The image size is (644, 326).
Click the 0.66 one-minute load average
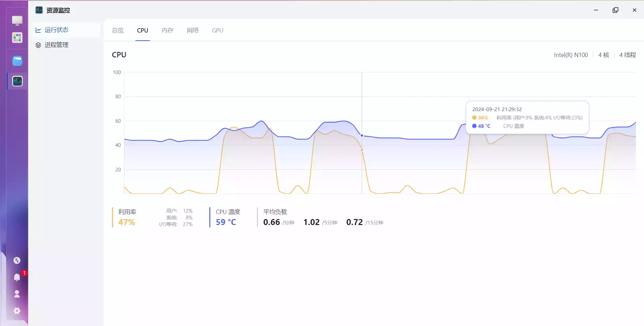(271, 222)
